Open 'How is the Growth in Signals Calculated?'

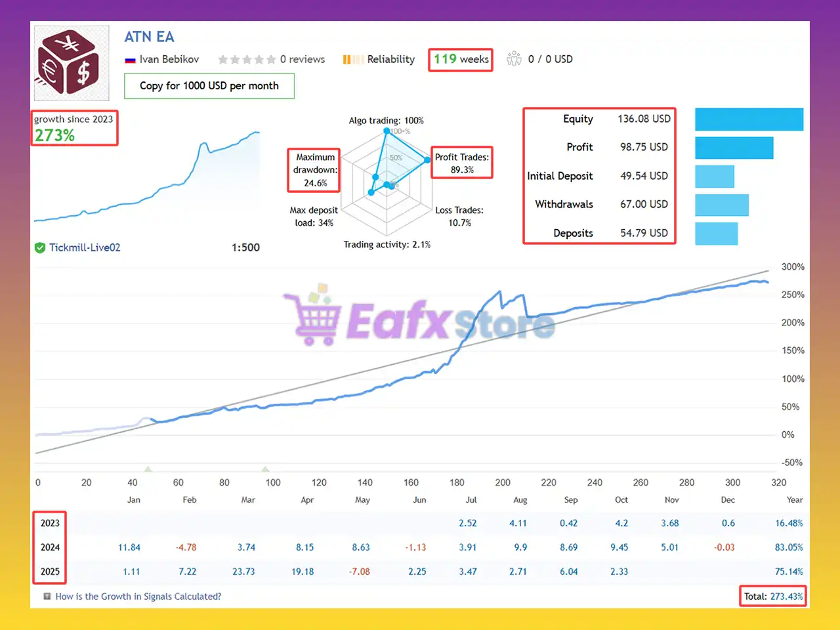pyautogui.click(x=138, y=597)
